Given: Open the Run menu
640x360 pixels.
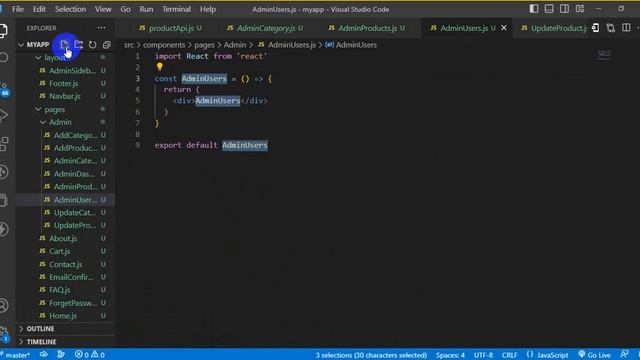Looking at the screenshot, I should click(x=146, y=9).
